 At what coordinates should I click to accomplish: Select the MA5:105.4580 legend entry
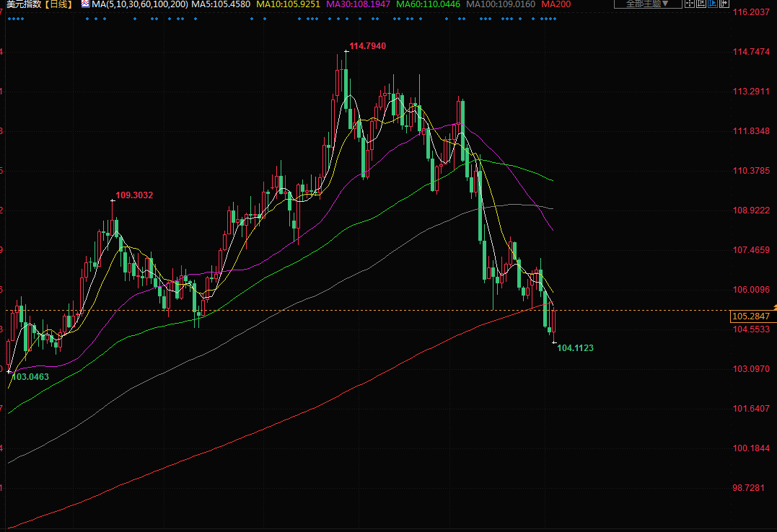click(221, 4)
